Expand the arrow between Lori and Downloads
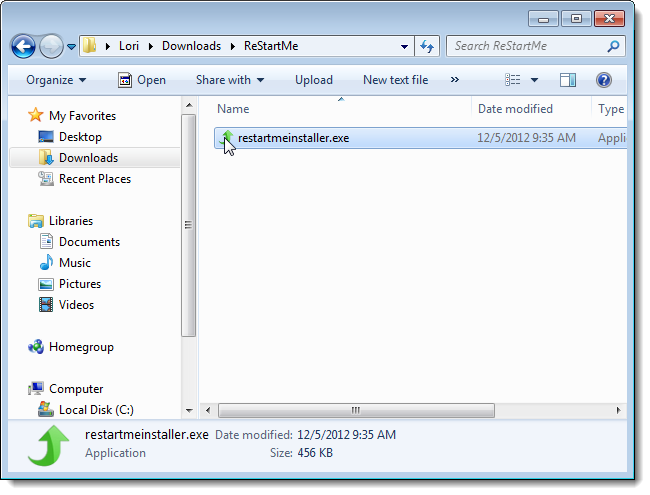 150,46
